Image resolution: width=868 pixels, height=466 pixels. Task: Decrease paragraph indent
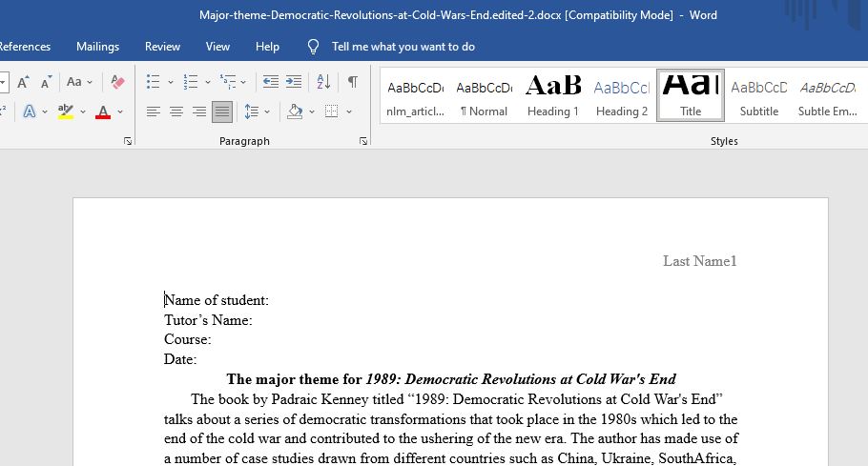(x=271, y=82)
